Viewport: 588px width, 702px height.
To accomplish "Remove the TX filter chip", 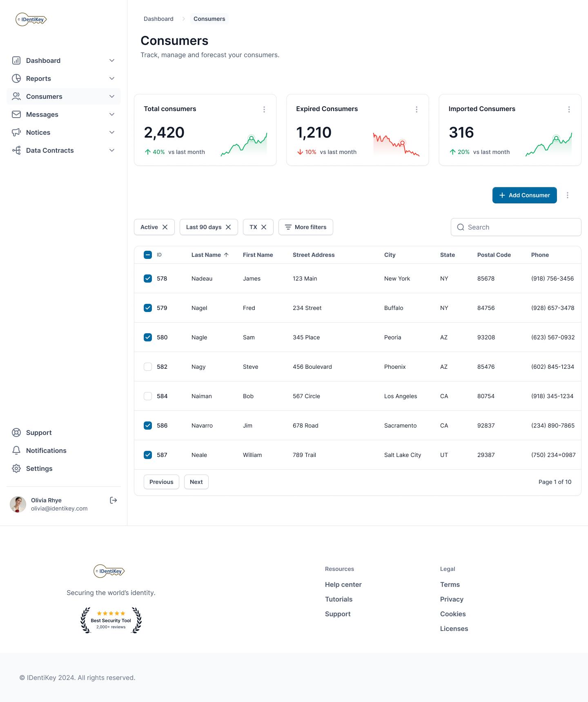I will pos(264,227).
